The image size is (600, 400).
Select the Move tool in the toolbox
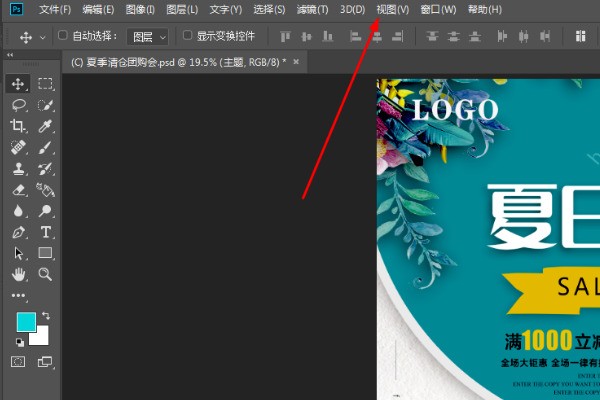tap(18, 84)
